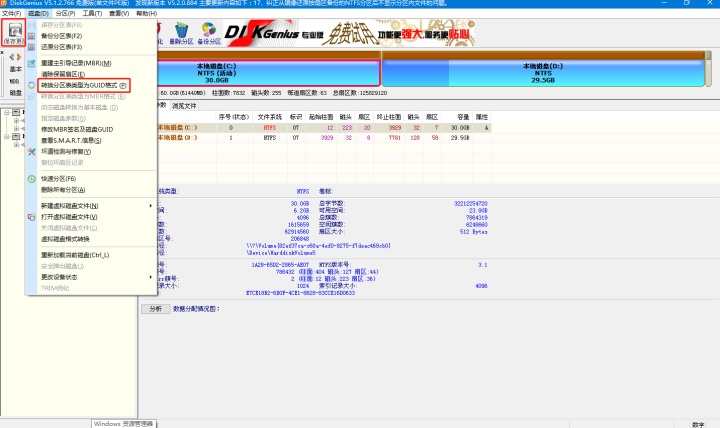The image size is (720, 428).
Task: Click scrollbar right of disk map
Action: coord(709,68)
